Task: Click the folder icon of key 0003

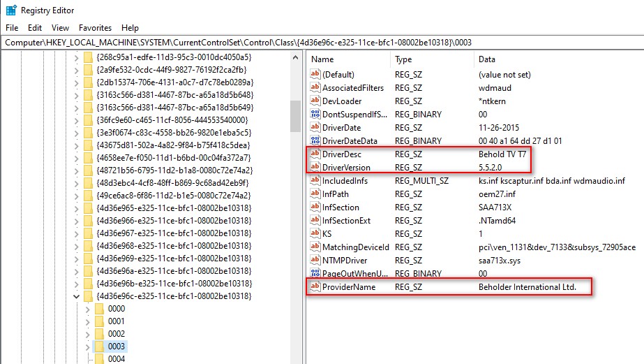Action: point(99,347)
